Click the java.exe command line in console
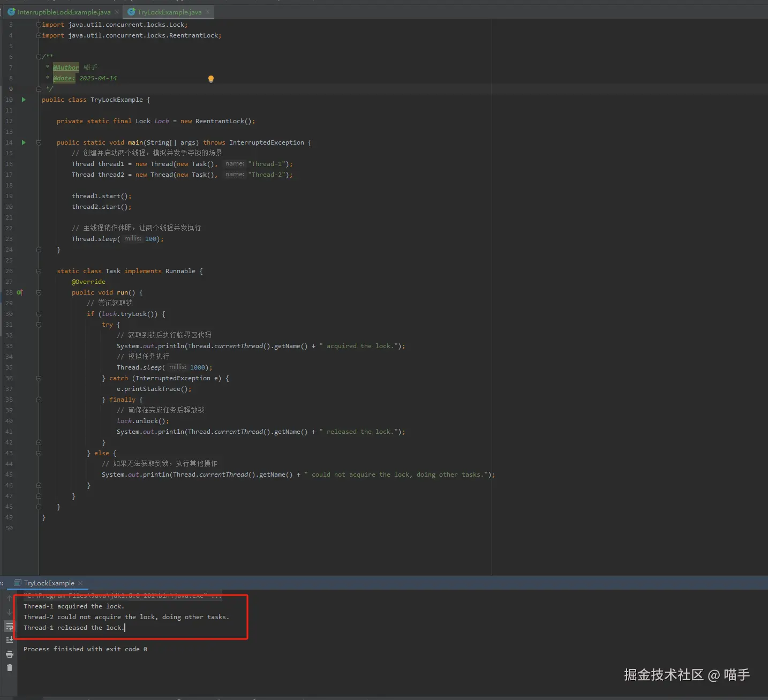The height and width of the screenshot is (700, 768). [x=123, y=596]
